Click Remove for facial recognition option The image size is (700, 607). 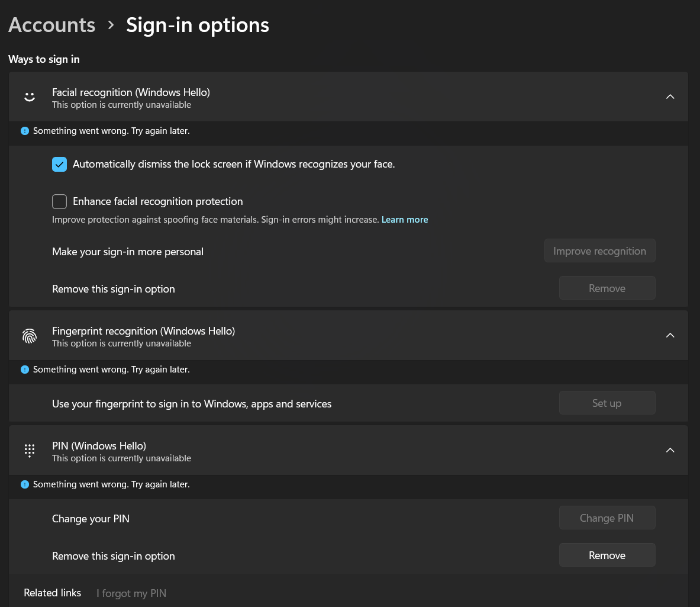[x=607, y=288]
